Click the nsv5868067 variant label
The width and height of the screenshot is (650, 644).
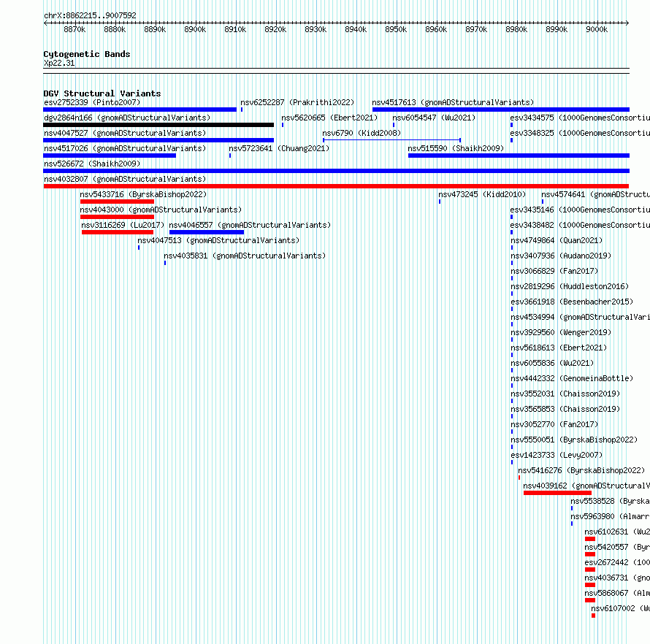[617, 593]
